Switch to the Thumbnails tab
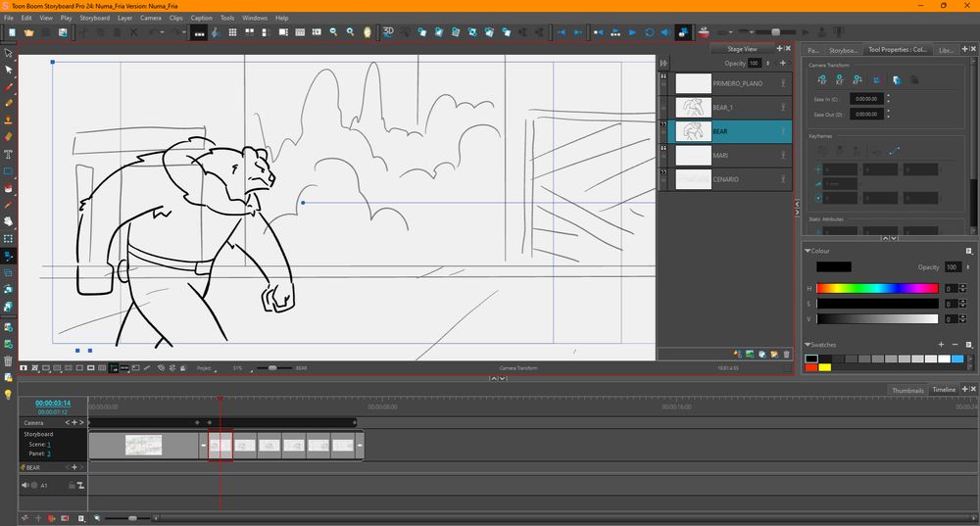980x526 pixels. pos(907,391)
